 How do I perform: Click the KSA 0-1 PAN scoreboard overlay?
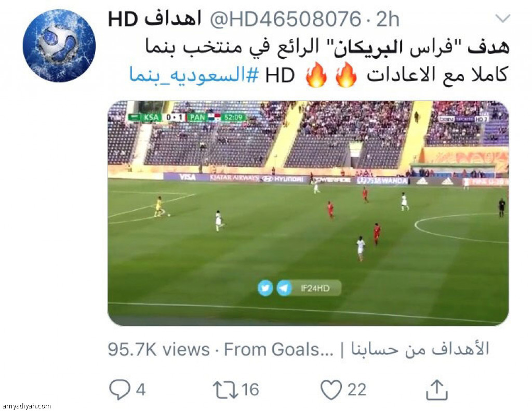187,117
